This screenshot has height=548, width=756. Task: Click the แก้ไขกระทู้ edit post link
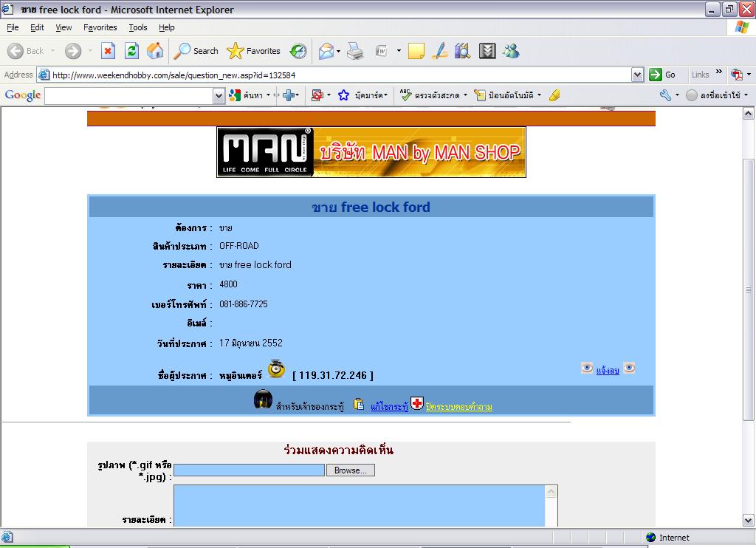click(389, 407)
